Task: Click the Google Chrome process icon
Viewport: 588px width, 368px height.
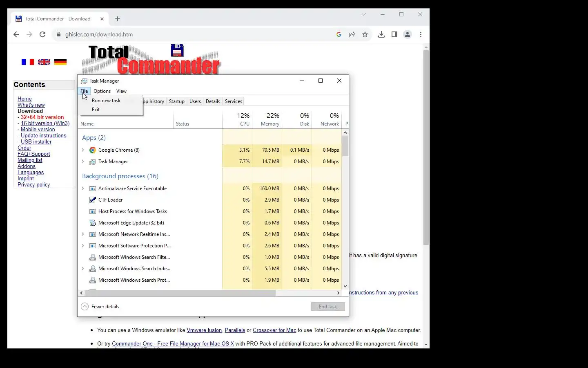Action: 93,150
